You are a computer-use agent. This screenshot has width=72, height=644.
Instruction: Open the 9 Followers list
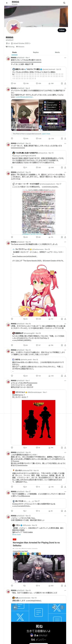20,47
